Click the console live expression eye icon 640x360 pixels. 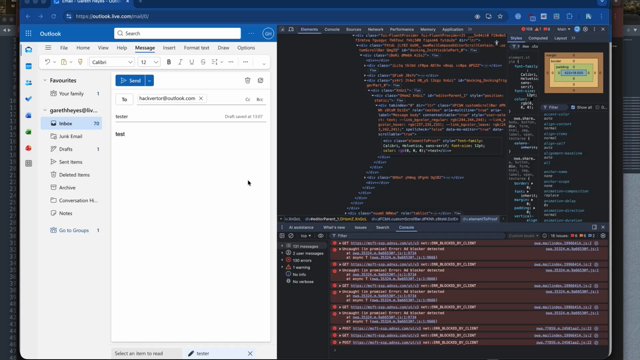point(321,236)
